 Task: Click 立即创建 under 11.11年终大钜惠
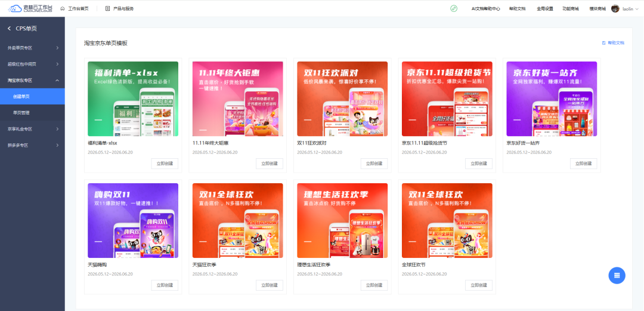[x=270, y=164]
